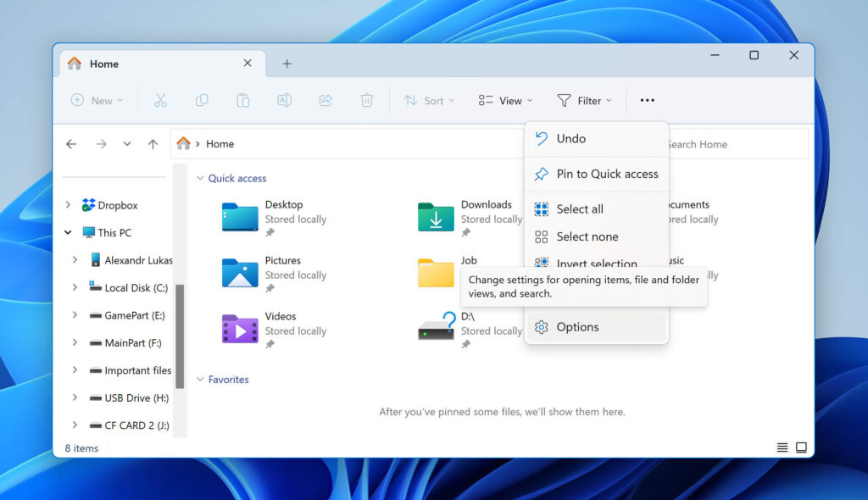Switch to details view at bottom right

click(782, 447)
